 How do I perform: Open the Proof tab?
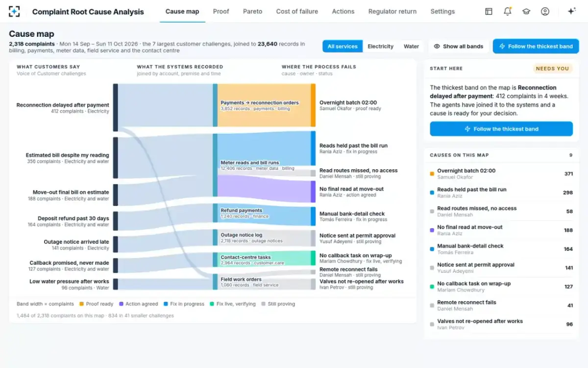tap(221, 11)
